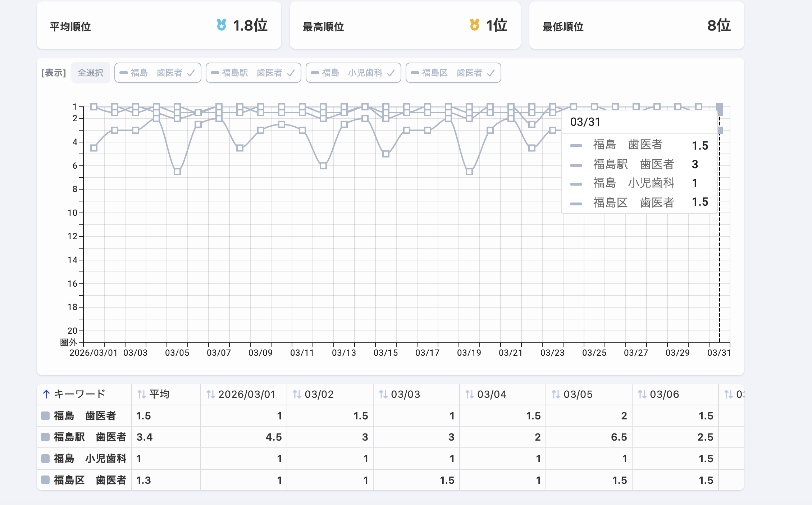The image size is (812, 505).
Task: Click the up arrow next to キーワード header
Action: (46, 394)
